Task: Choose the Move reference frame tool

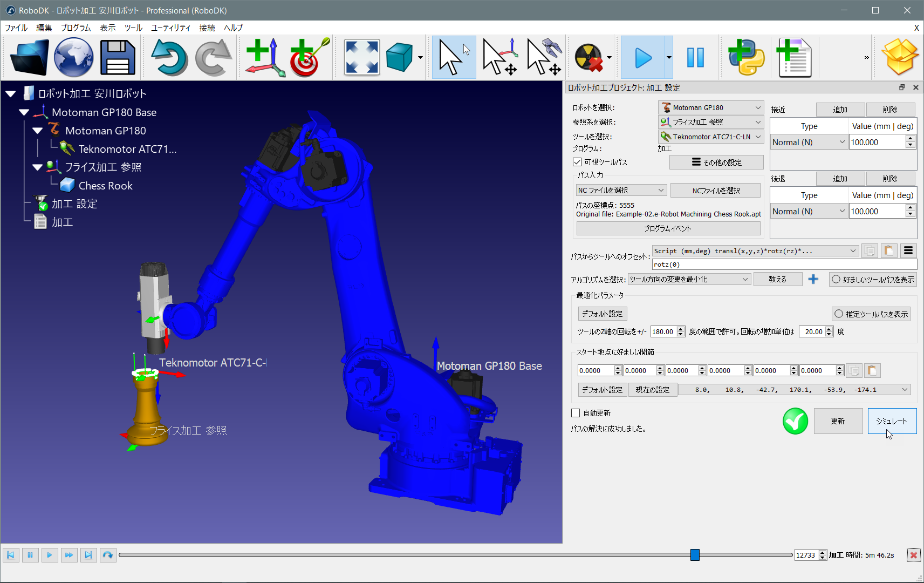Action: [x=499, y=57]
